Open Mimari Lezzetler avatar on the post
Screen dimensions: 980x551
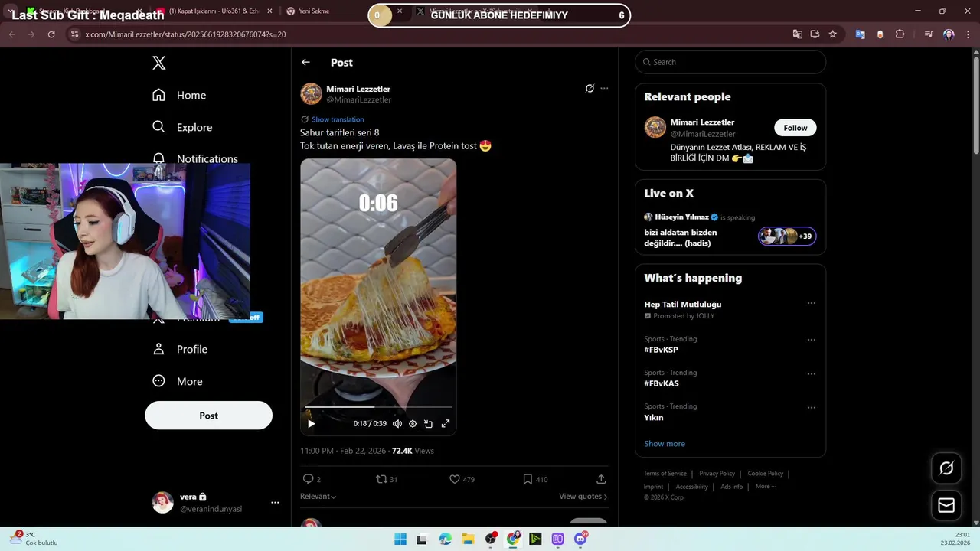[311, 94]
